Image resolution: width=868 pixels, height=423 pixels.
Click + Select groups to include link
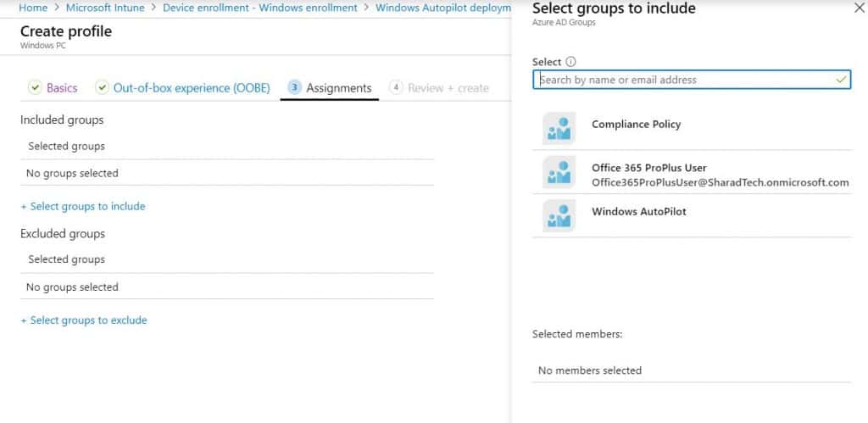[83, 207]
